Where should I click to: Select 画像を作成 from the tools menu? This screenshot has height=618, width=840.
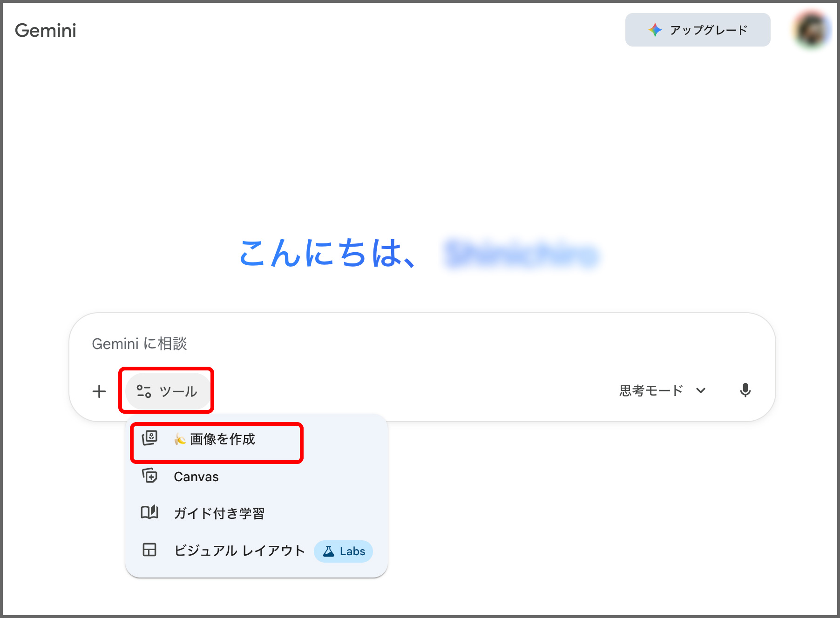pyautogui.click(x=223, y=439)
